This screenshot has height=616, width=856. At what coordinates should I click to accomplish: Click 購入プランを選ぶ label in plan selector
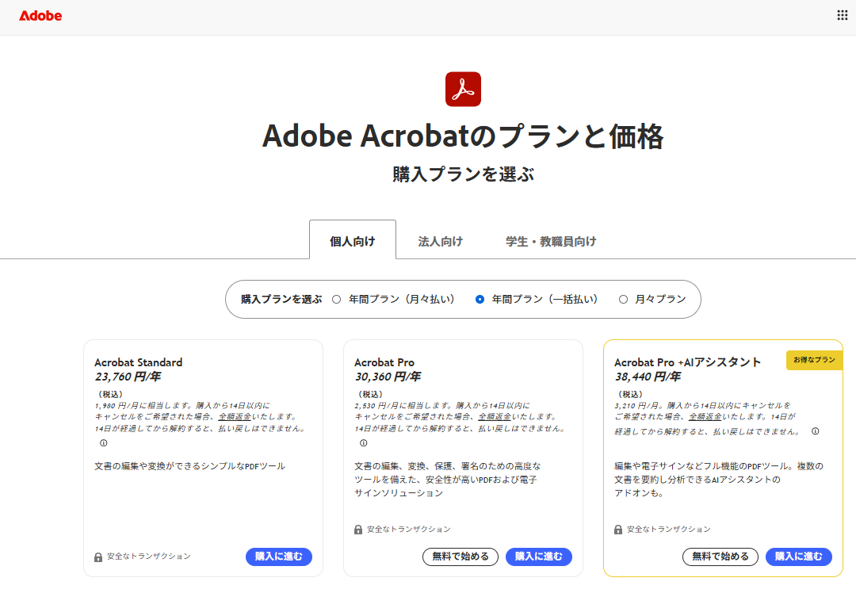(281, 299)
